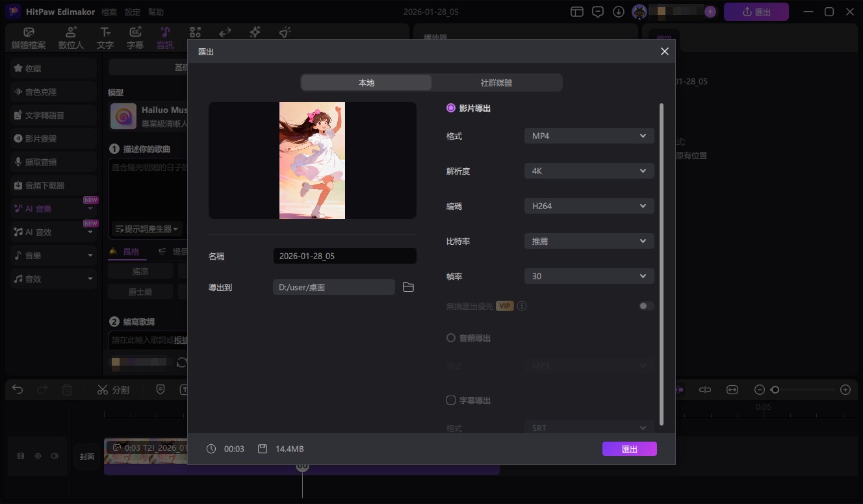Select the 字幕 subtitles tool icon
This screenshot has height=504, width=863.
coord(135,37)
